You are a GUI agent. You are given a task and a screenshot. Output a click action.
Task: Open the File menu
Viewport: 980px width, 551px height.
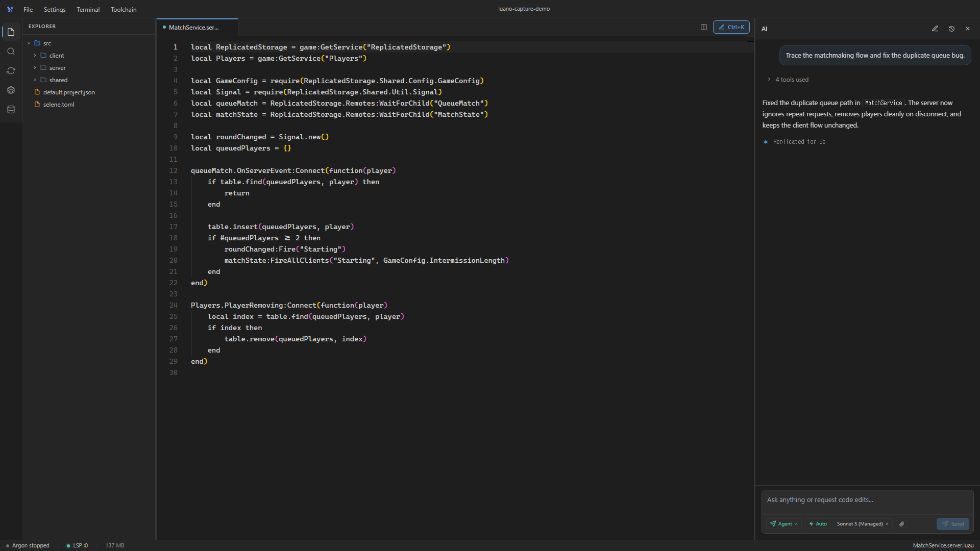(28, 9)
